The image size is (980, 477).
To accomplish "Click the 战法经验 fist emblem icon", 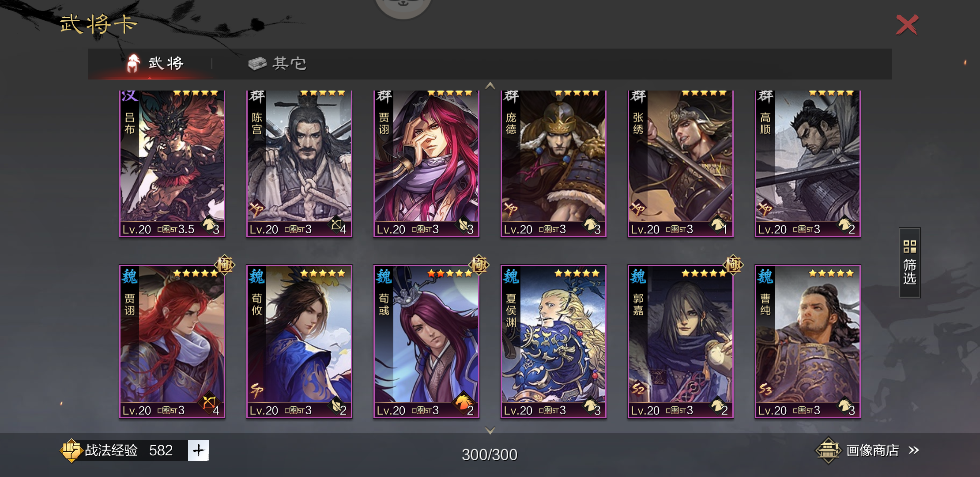I will click(71, 450).
